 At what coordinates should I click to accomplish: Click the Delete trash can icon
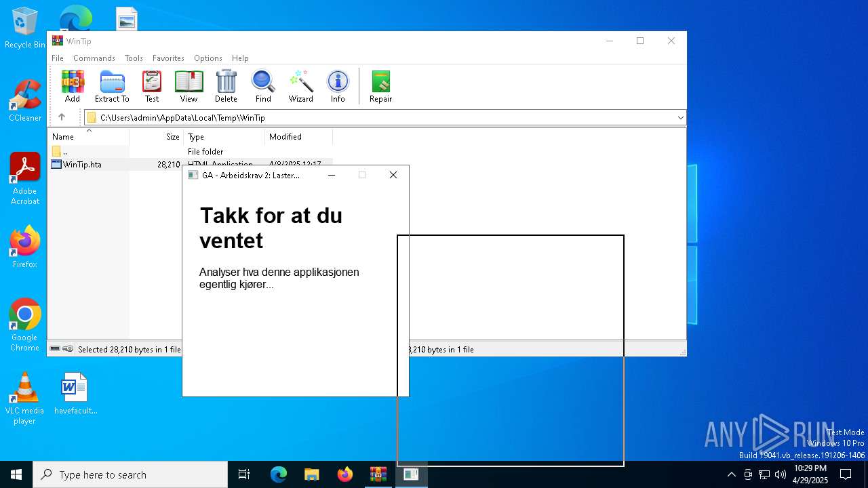[226, 87]
